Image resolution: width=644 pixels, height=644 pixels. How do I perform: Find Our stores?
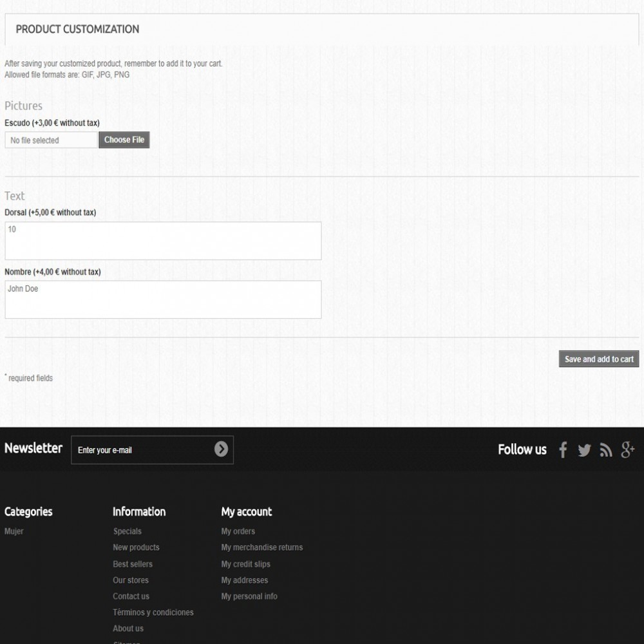[130, 580]
